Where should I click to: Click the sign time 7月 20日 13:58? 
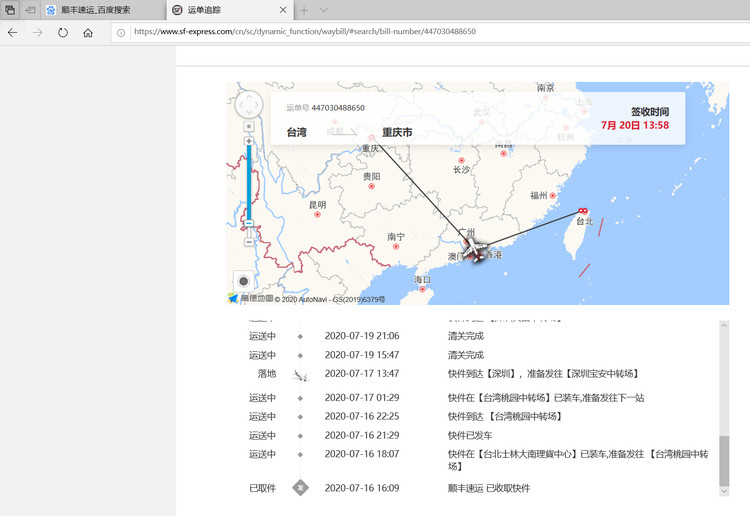(635, 125)
